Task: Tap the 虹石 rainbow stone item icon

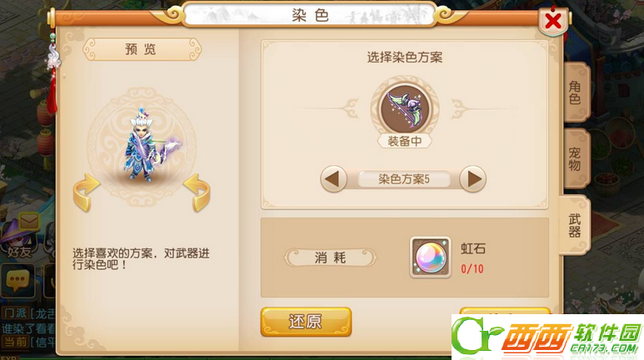Action: (x=430, y=257)
